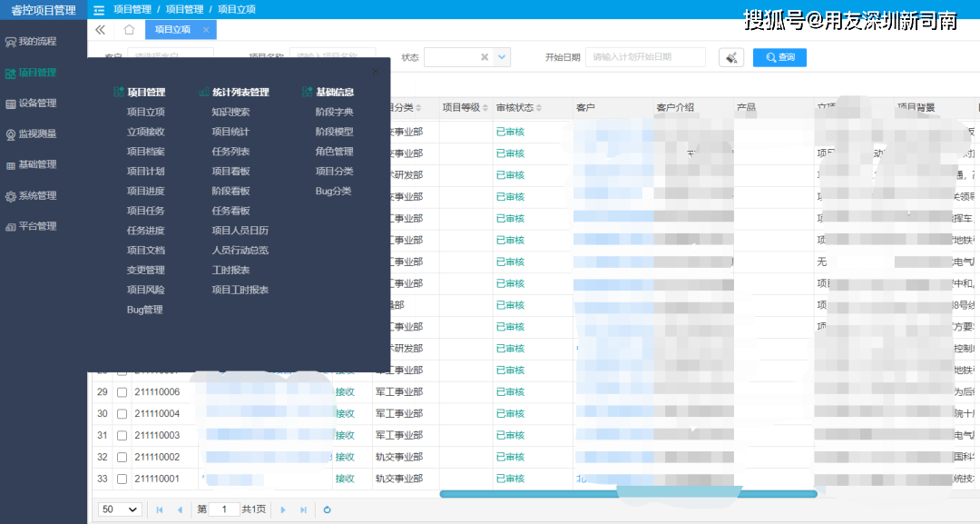980x524 pixels.
Task: Go to the home page icon
Action: (129, 30)
